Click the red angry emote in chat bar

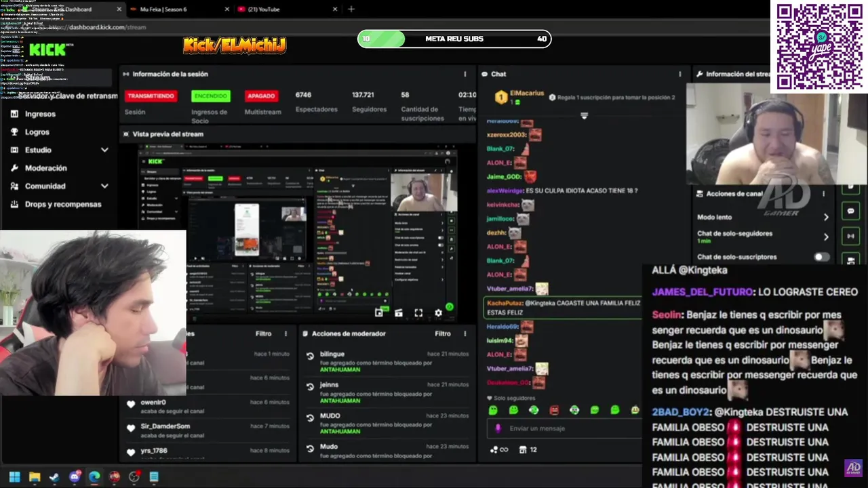coord(554,410)
